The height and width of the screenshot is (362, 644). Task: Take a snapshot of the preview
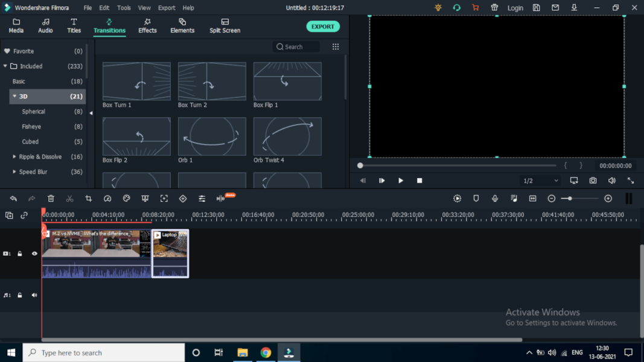click(593, 180)
